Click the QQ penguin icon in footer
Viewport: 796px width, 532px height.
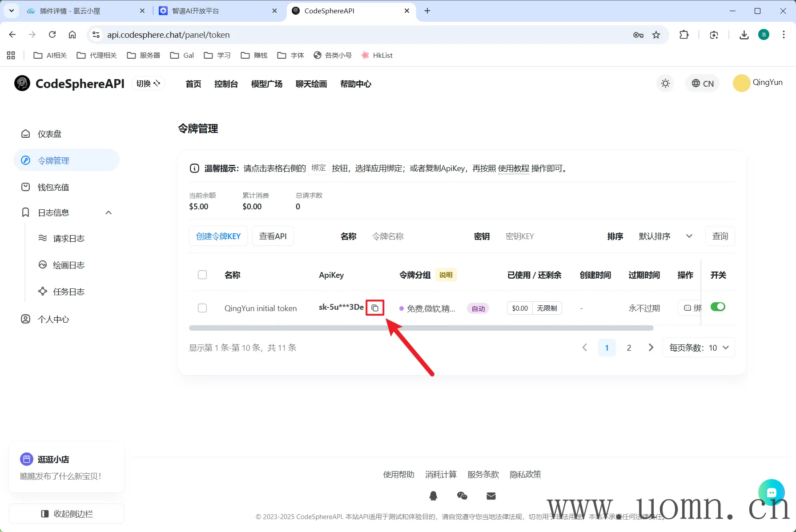[433, 496]
